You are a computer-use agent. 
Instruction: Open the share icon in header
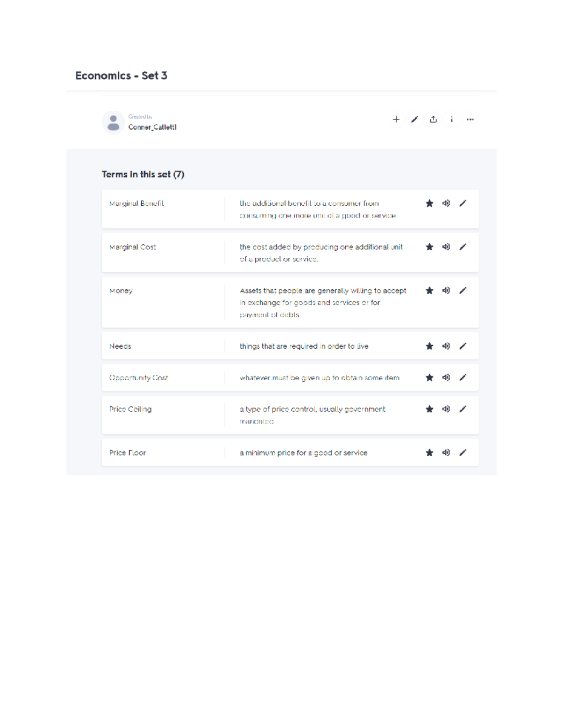tap(433, 120)
